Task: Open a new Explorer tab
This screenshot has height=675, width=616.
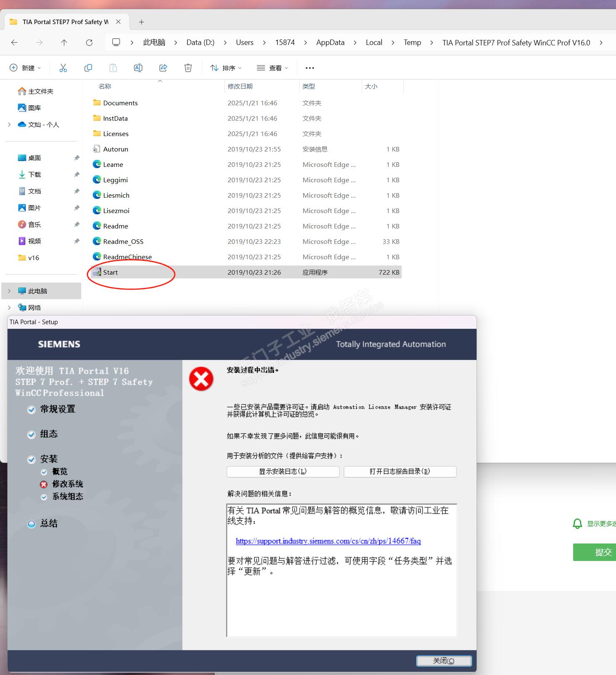Action: (142, 22)
